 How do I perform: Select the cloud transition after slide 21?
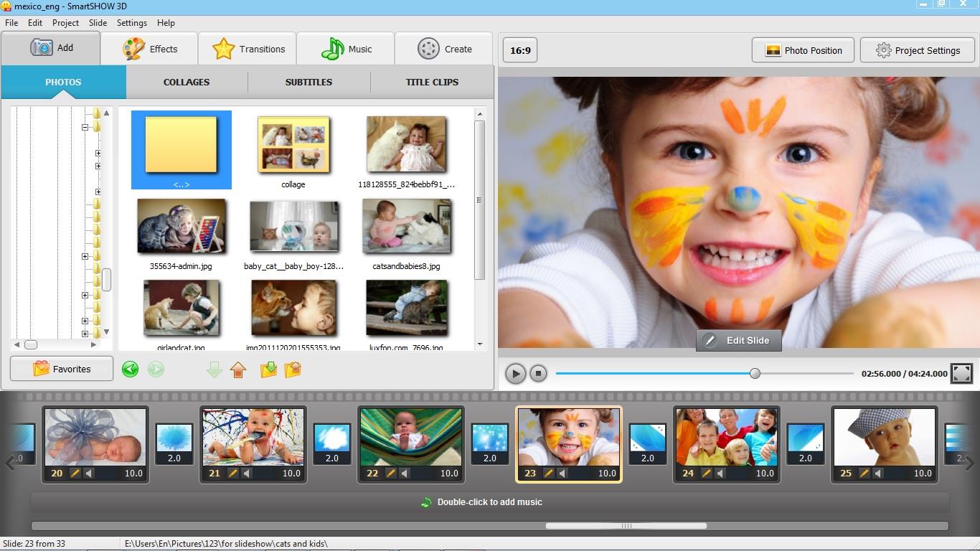(x=332, y=444)
